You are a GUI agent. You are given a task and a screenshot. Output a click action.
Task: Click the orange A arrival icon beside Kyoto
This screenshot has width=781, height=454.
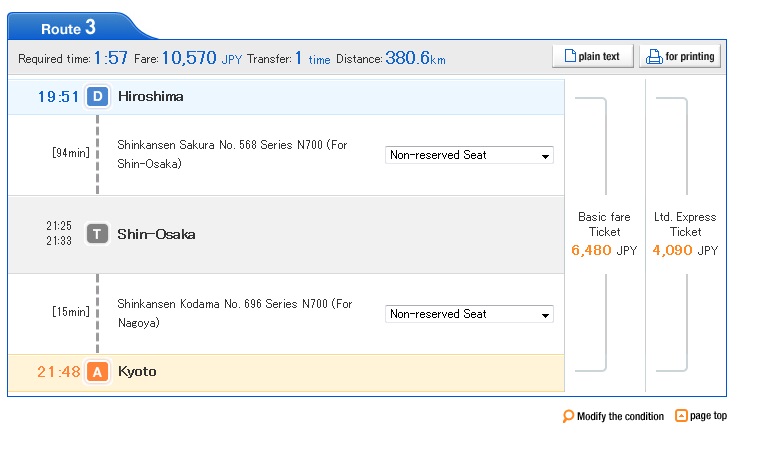(x=98, y=371)
